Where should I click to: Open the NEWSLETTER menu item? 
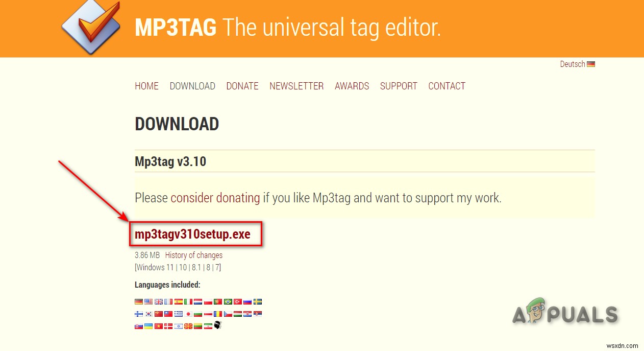[296, 86]
